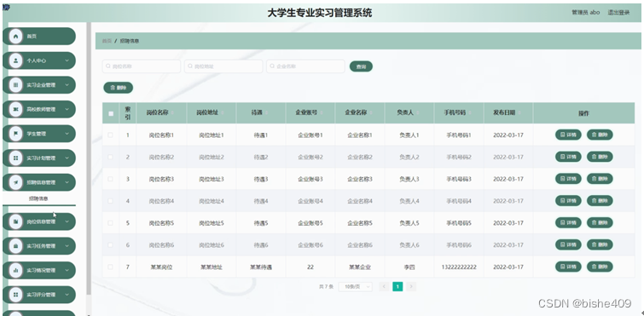Open the 10条/页 page size dropdown
This screenshot has height=316, width=644.
pos(356,287)
